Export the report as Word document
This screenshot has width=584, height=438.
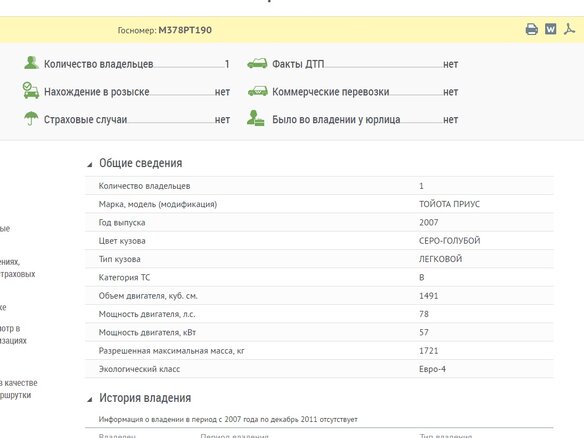[x=550, y=29]
